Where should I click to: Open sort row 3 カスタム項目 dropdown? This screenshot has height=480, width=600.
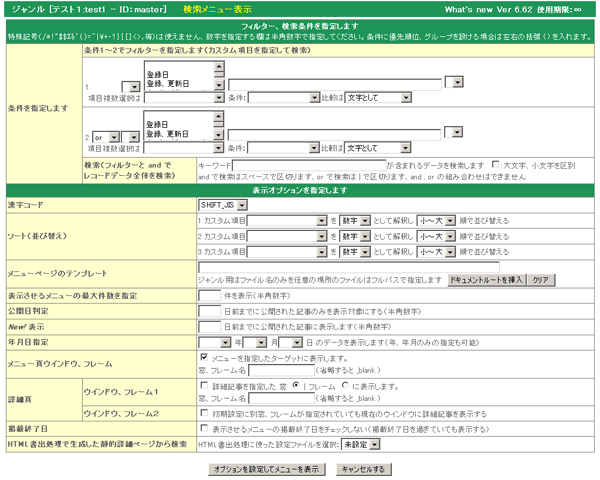[287, 252]
